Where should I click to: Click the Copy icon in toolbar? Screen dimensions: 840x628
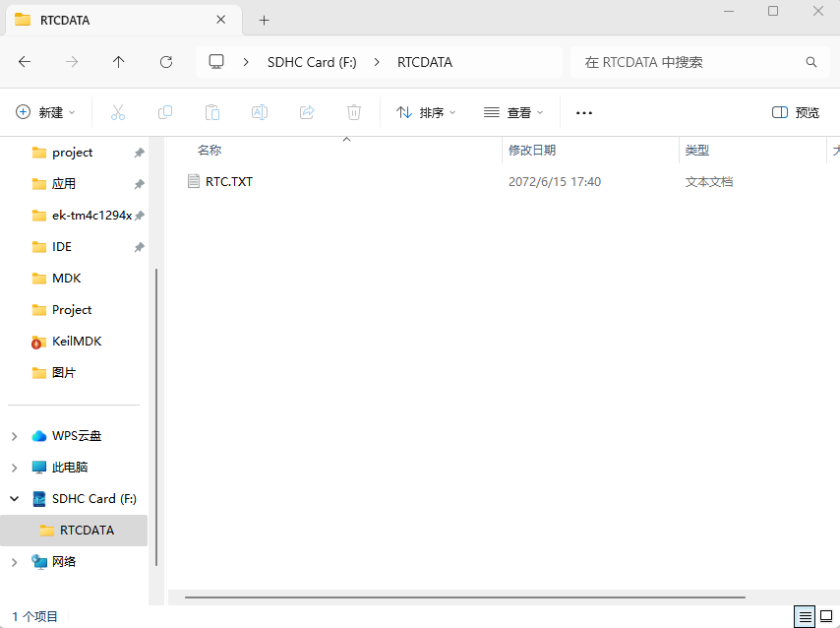coord(165,113)
